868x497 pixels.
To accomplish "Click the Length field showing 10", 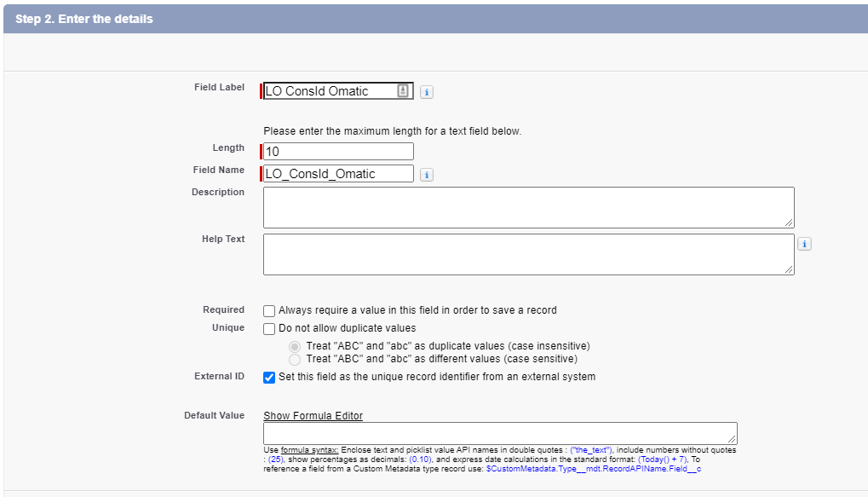I will (336, 151).
